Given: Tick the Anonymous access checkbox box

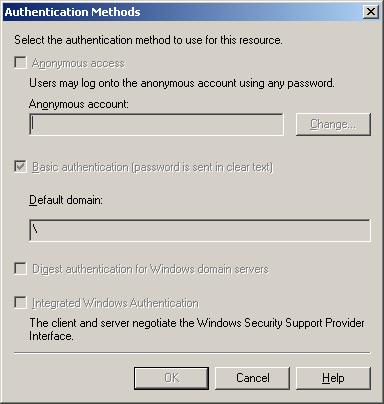Looking at the screenshot, I should pyautogui.click(x=20, y=63).
